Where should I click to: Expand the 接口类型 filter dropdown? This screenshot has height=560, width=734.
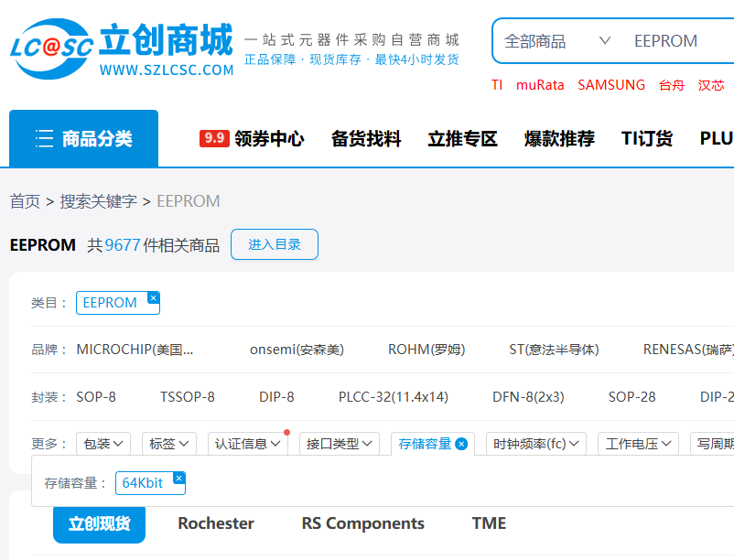click(x=340, y=444)
